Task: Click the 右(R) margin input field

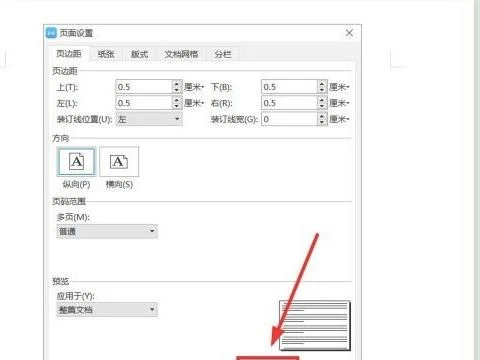Action: pyautogui.click(x=290, y=103)
